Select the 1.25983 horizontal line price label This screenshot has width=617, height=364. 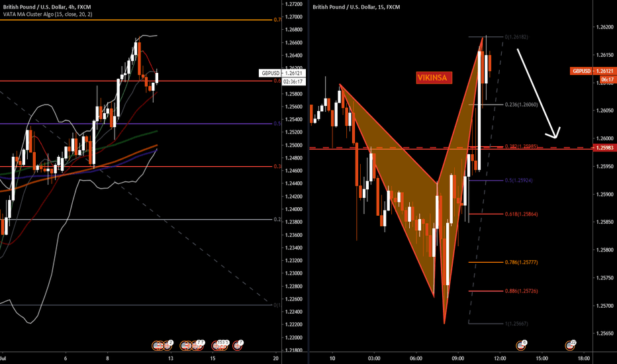pos(604,148)
